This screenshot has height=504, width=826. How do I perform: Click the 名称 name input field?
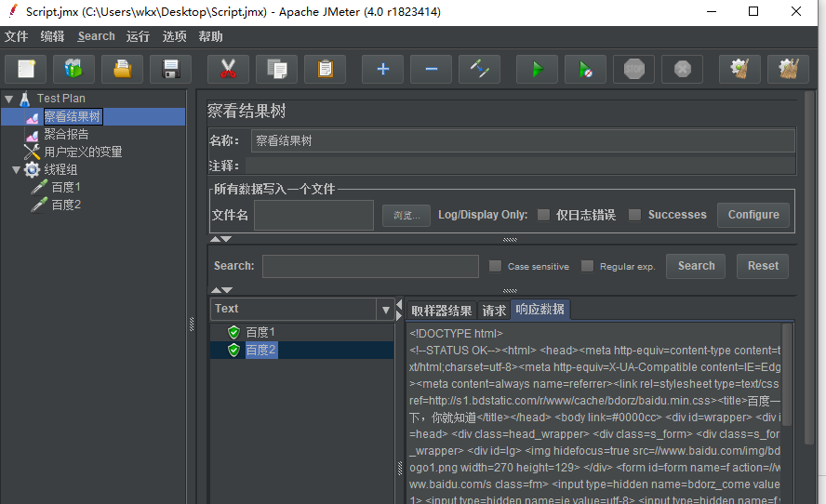(523, 140)
